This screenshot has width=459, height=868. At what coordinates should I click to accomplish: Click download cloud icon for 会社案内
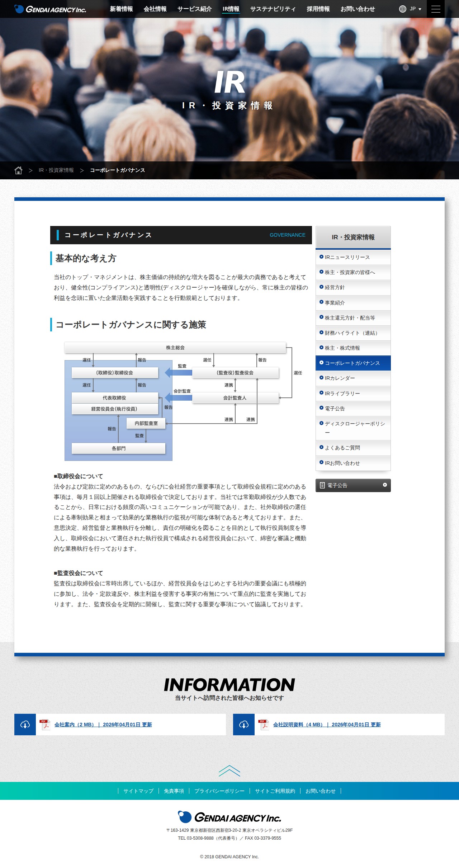(25, 725)
